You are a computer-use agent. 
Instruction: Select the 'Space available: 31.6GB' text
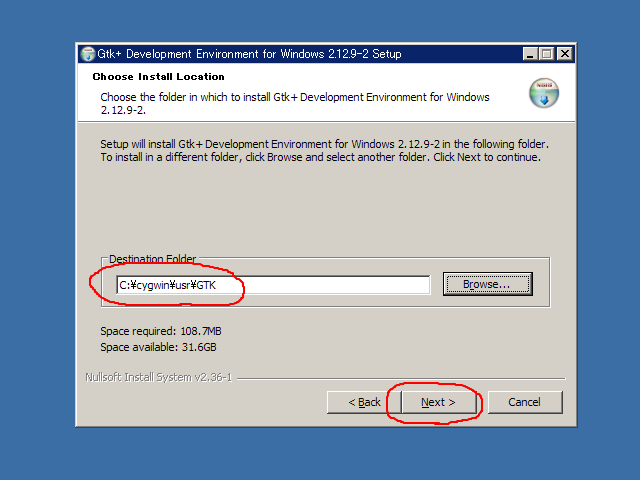pos(158,347)
